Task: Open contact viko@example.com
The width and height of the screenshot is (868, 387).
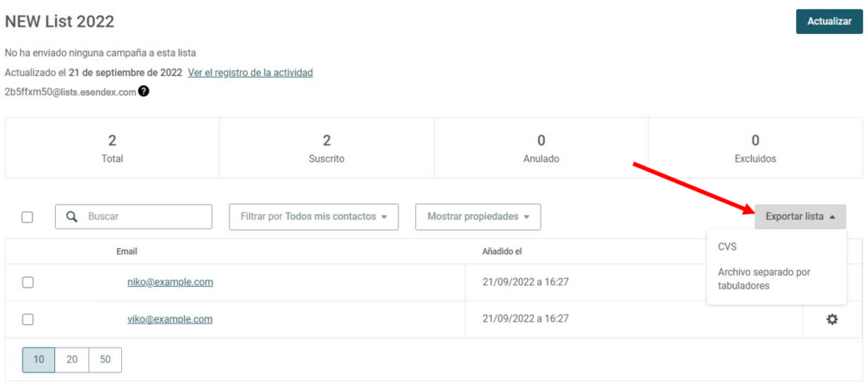Action: pyautogui.click(x=170, y=319)
